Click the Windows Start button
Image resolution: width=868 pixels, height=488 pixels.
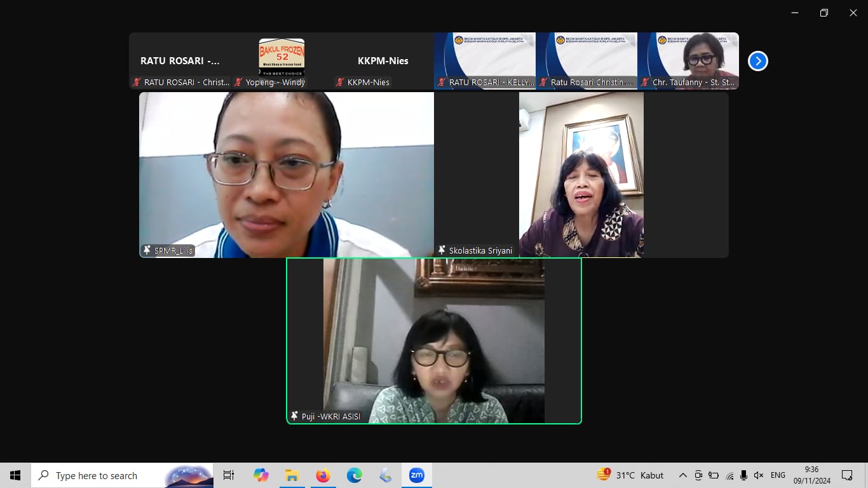pos(15,475)
